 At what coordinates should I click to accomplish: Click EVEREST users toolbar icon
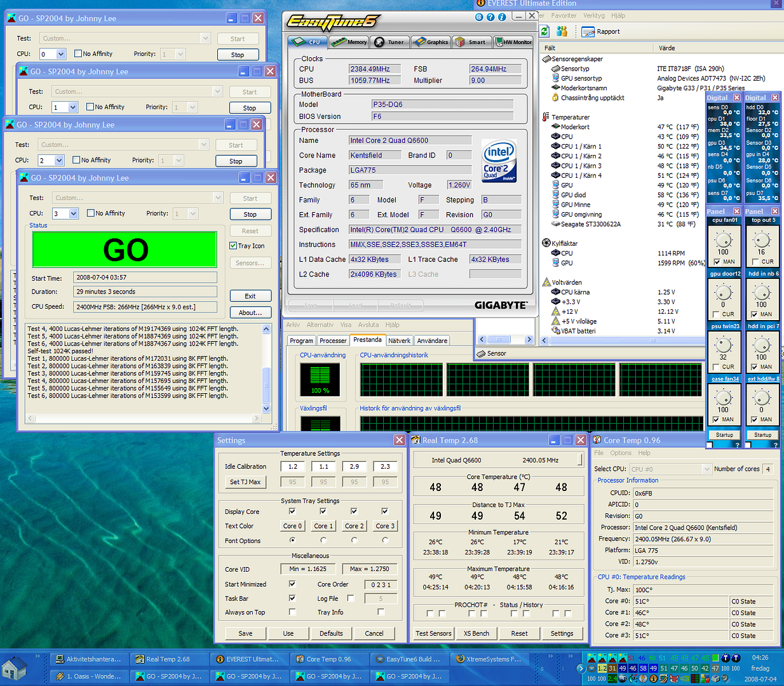pos(562,31)
